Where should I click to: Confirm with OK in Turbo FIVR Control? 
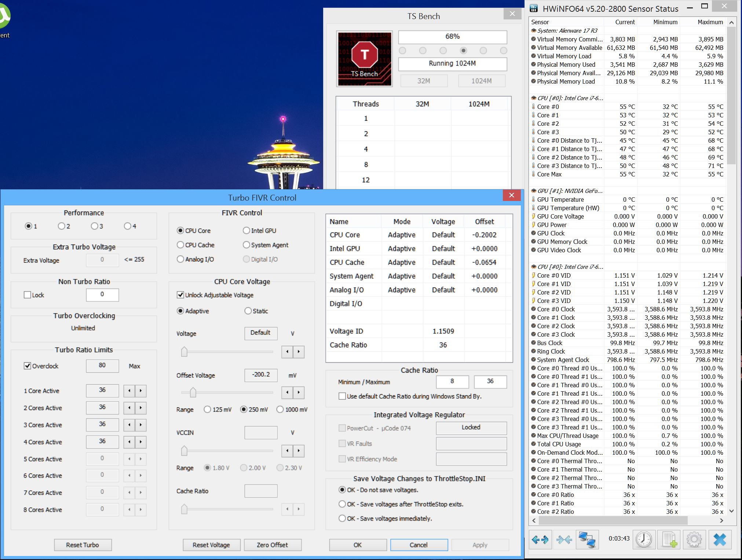(358, 545)
